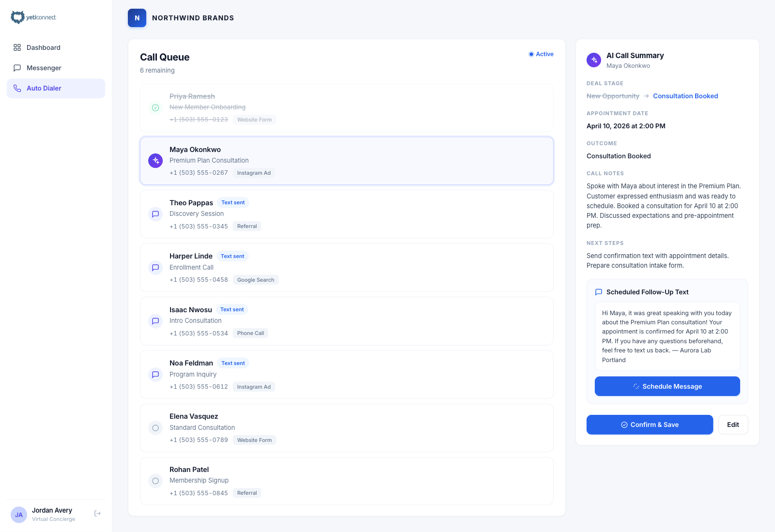The image size is (775, 532).
Task: Click the yeticonnect wolf logo
Action: pos(18,16)
